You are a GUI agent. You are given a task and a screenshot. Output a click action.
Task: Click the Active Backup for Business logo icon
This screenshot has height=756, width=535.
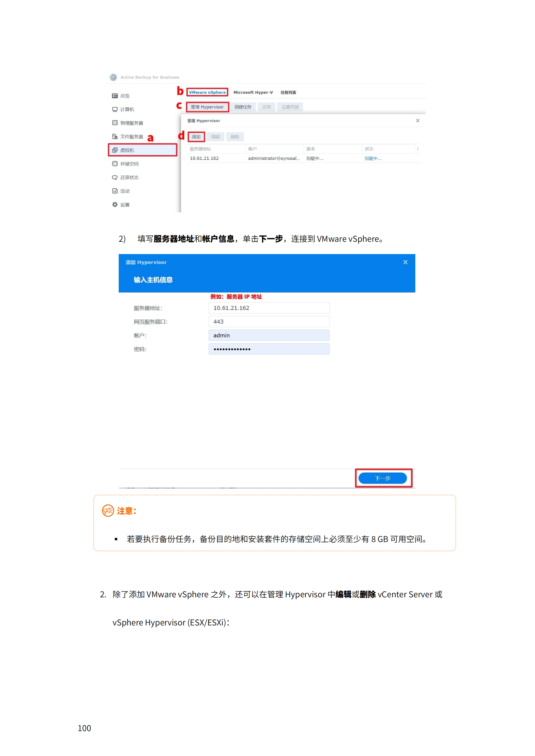pyautogui.click(x=113, y=77)
